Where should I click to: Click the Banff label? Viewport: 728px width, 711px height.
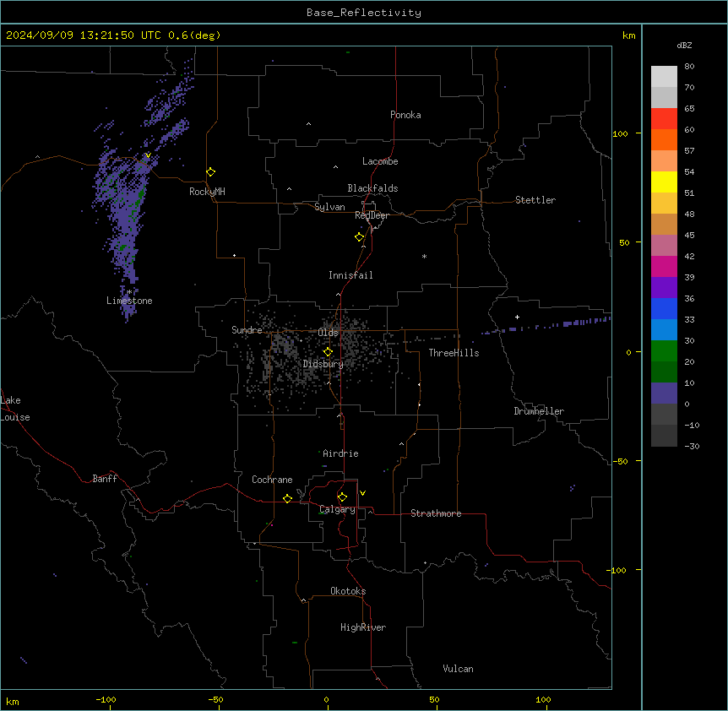tap(105, 479)
